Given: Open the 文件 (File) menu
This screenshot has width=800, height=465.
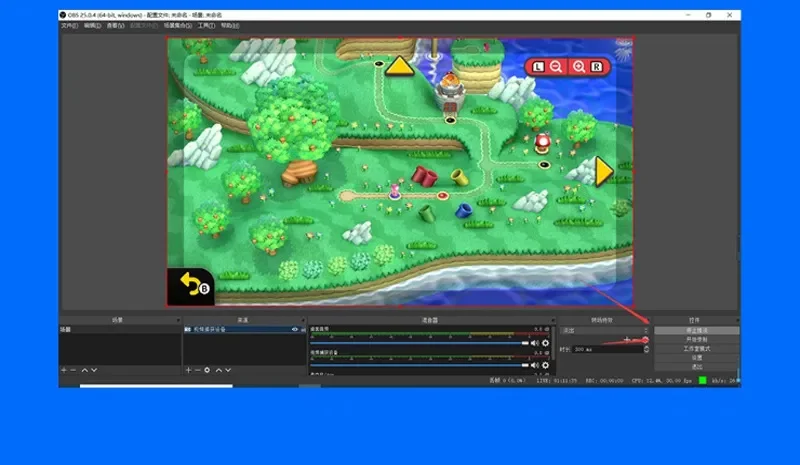Looking at the screenshot, I should click(x=69, y=25).
